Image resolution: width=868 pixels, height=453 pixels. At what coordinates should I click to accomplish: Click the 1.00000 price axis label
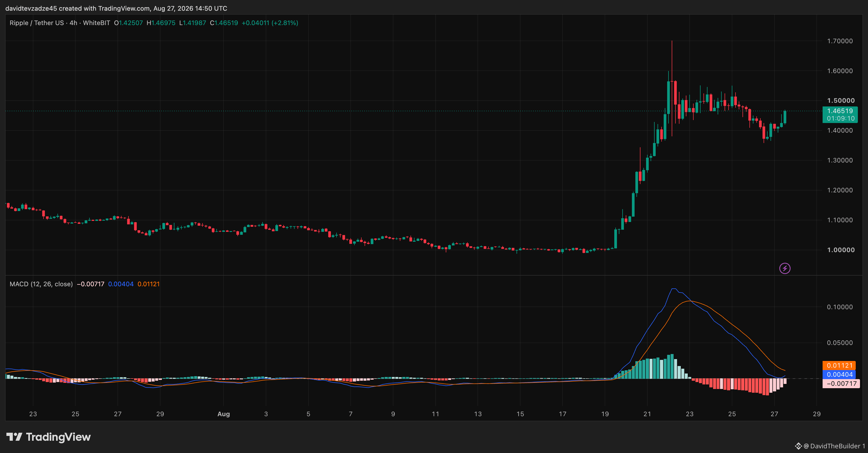[x=841, y=250]
